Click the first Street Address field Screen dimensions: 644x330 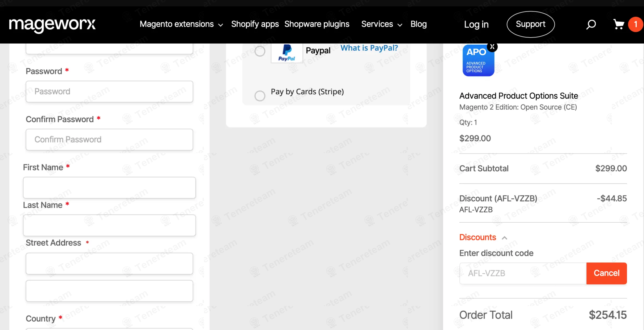pos(109,263)
